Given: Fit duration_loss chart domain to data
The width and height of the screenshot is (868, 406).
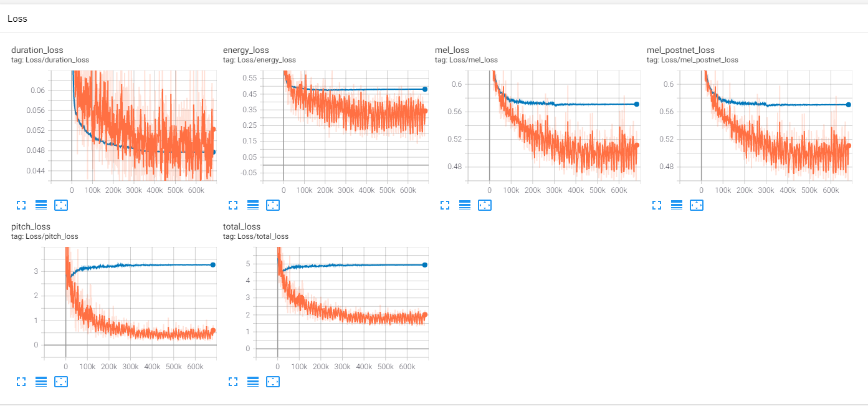Looking at the screenshot, I should [x=61, y=205].
